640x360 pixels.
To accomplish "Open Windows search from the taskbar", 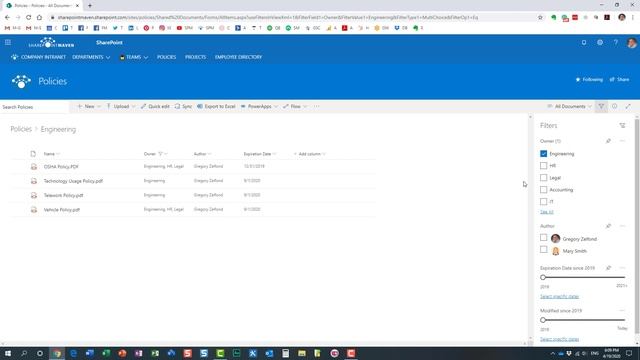I will click(24, 353).
